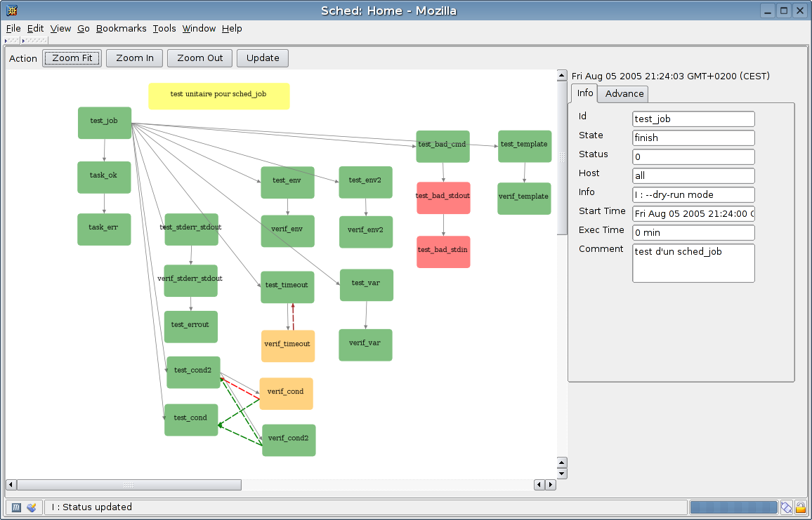The height and width of the screenshot is (520, 812).
Task: Open the Bookmarks menu
Action: point(121,29)
